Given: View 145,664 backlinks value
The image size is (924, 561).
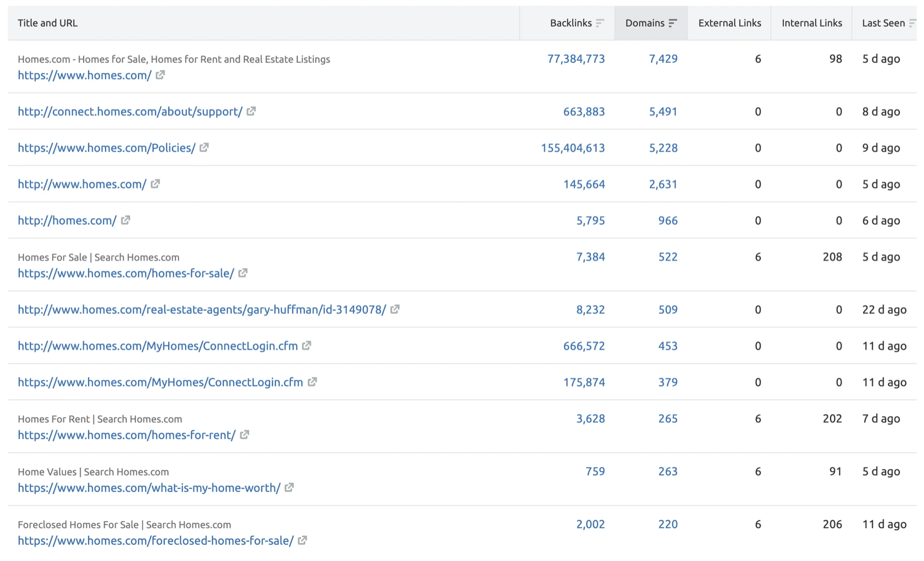Looking at the screenshot, I should pos(584,184).
